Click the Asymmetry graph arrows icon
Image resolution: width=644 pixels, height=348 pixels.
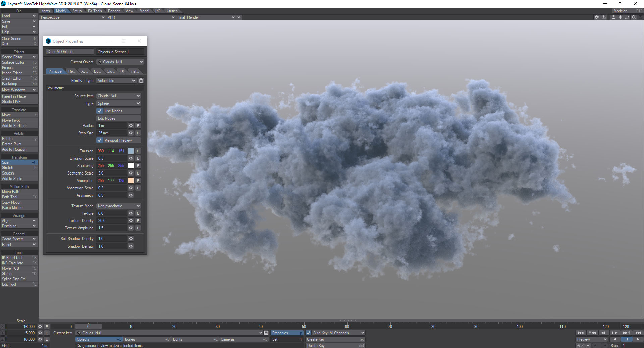click(x=131, y=195)
